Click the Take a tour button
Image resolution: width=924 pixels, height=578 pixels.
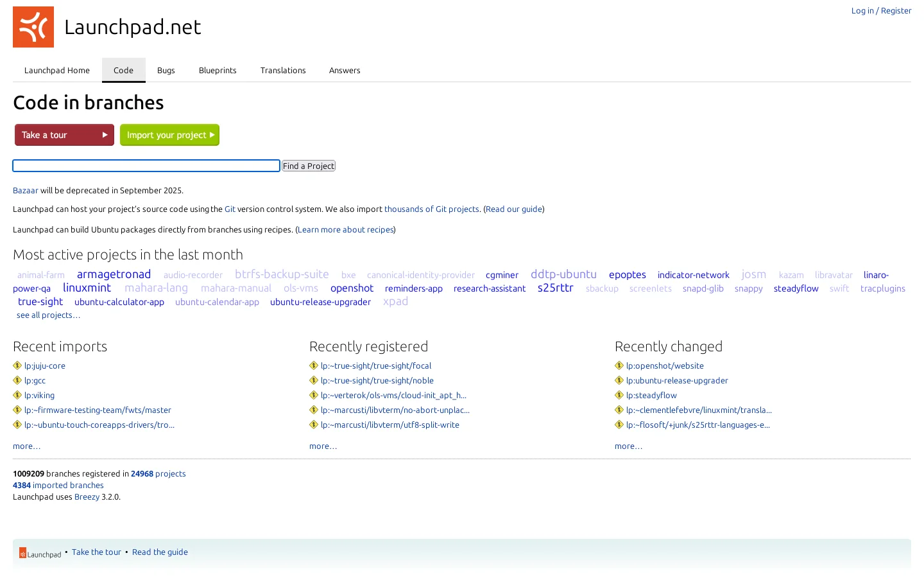pos(64,135)
